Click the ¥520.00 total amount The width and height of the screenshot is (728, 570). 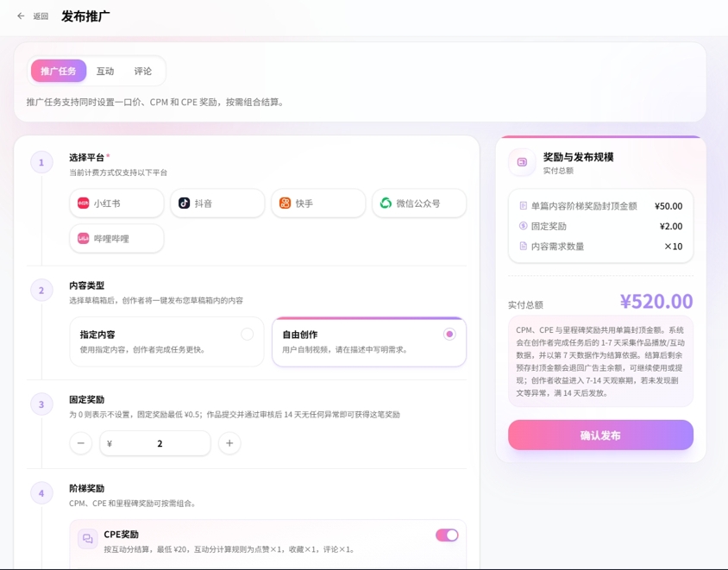tap(656, 301)
